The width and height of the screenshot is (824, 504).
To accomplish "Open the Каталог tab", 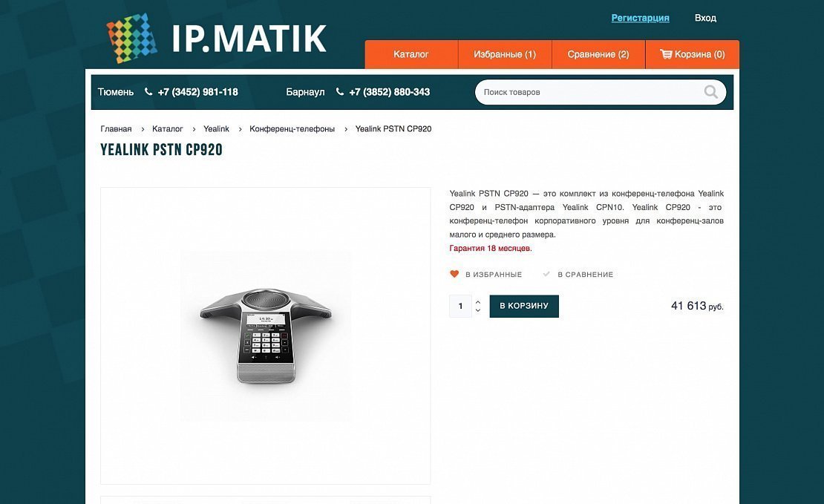I will click(411, 54).
